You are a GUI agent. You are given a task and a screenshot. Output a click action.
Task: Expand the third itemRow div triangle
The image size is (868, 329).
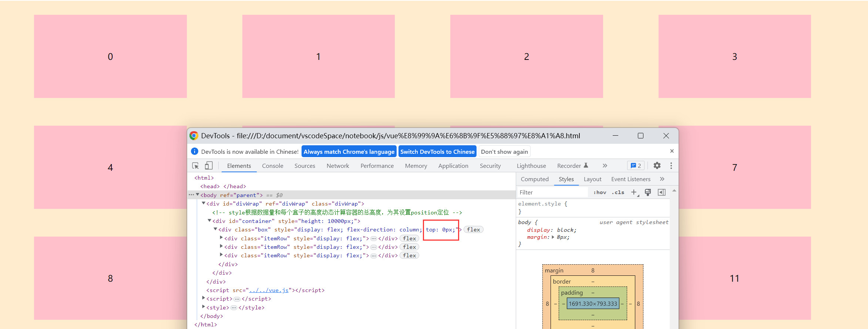(221, 255)
